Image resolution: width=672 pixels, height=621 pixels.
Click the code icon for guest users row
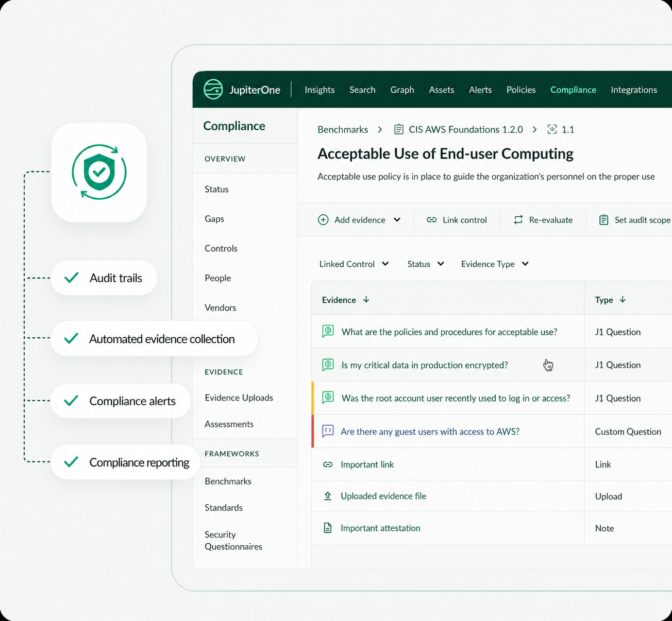pyautogui.click(x=328, y=431)
